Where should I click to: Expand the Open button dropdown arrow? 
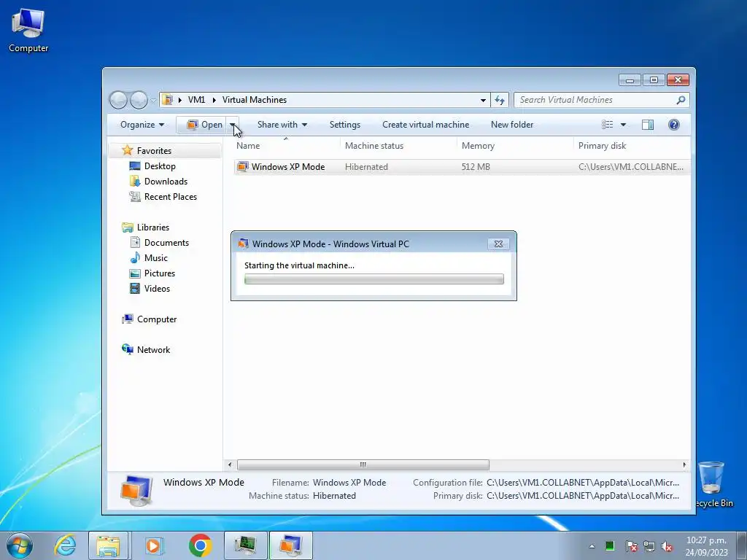233,125
